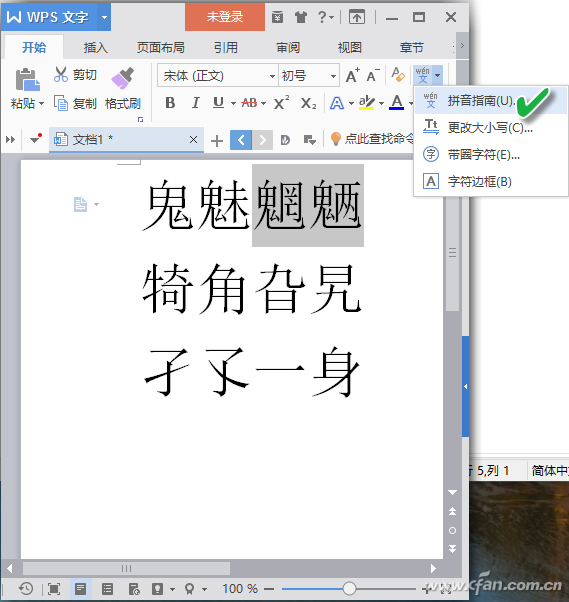Click the text effects outlined A icon
Screen dimensions: 569x602
[x=337, y=103]
